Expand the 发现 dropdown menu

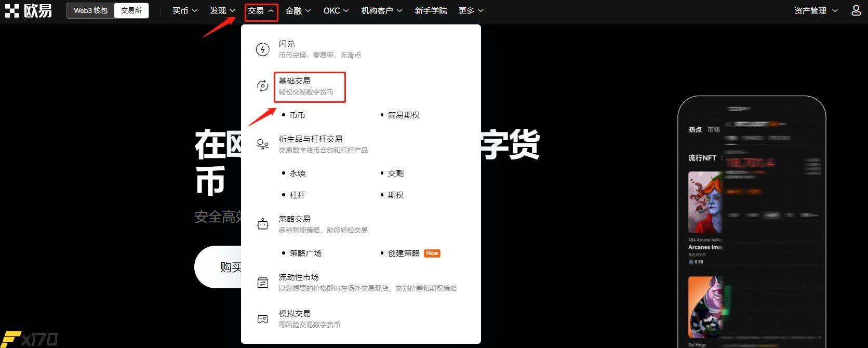tap(222, 10)
